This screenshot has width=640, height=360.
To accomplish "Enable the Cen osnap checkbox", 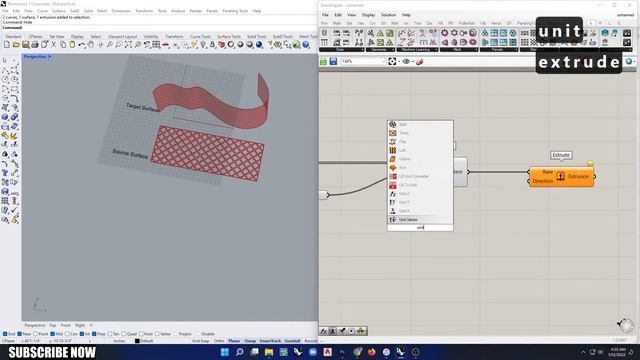I will click(67, 334).
